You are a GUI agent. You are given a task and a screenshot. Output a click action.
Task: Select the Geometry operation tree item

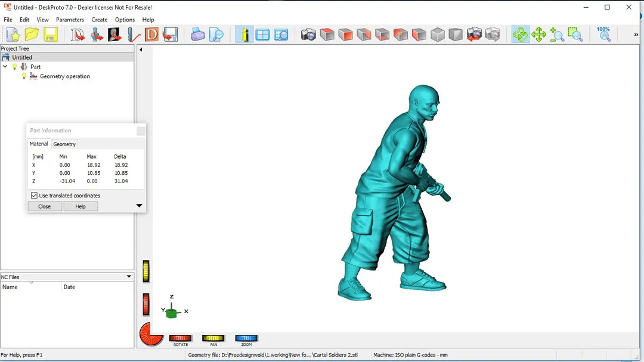tap(65, 76)
